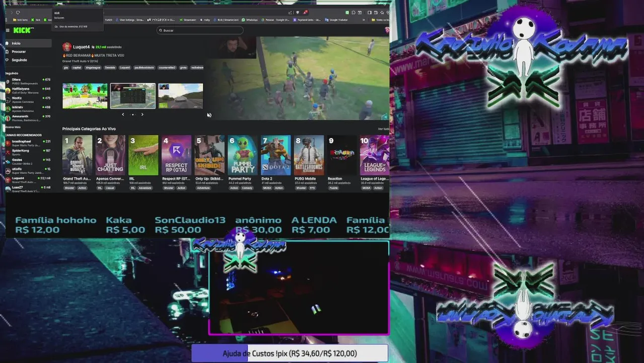Click the counterstike2 stream tag
Viewport: 644px width, 363px height.
[x=167, y=68]
